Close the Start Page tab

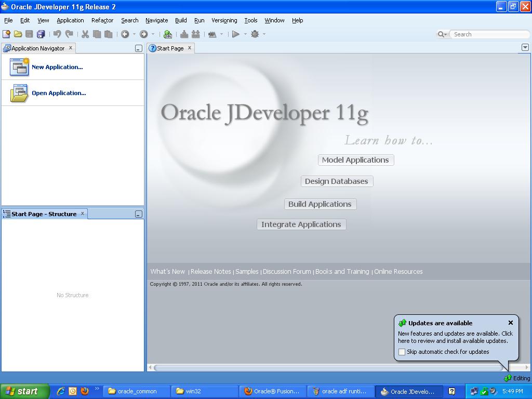click(190, 48)
